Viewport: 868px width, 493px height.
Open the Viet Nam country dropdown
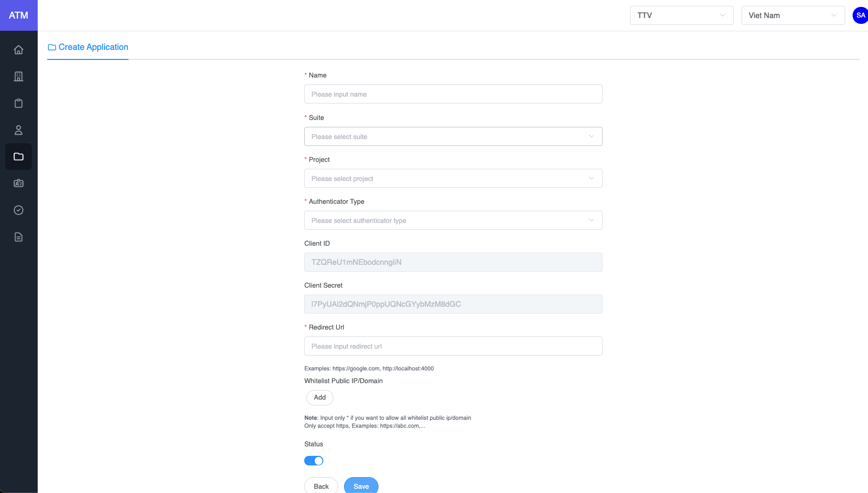(x=793, y=15)
